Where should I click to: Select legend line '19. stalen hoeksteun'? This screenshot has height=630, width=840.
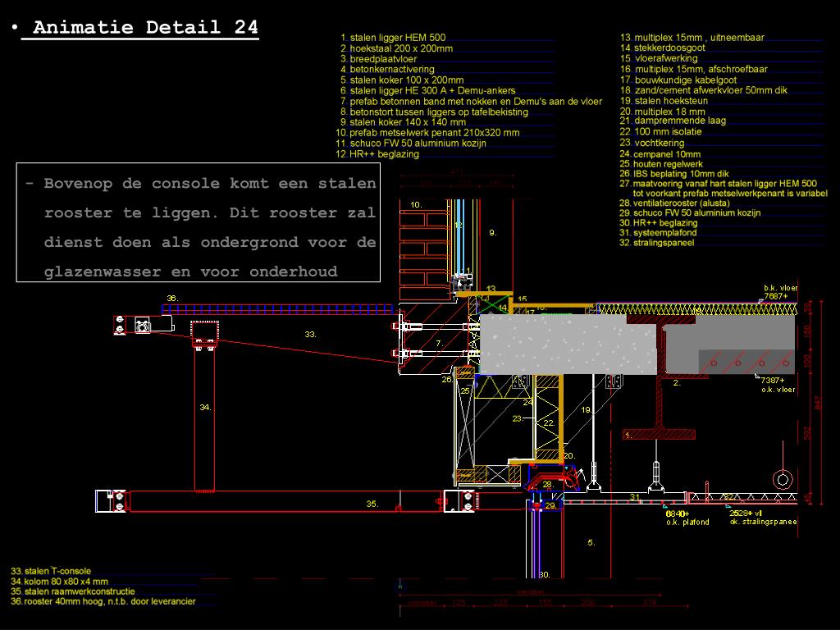coord(664,101)
